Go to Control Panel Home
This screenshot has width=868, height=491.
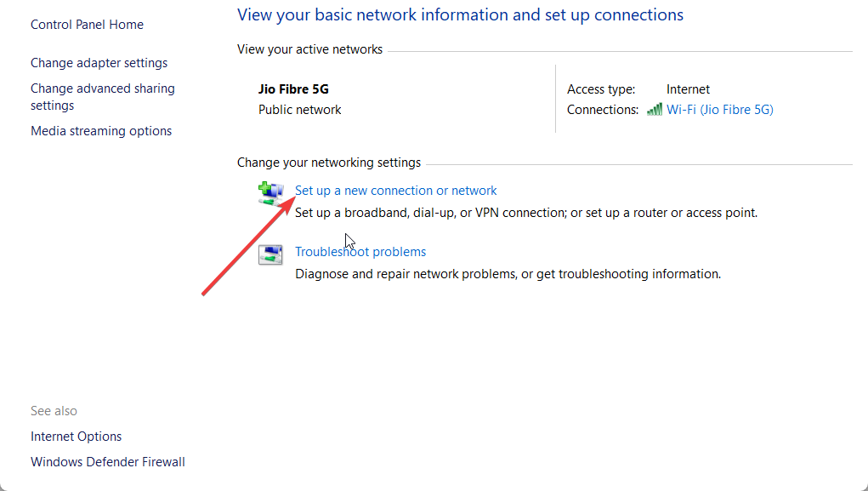click(x=87, y=25)
